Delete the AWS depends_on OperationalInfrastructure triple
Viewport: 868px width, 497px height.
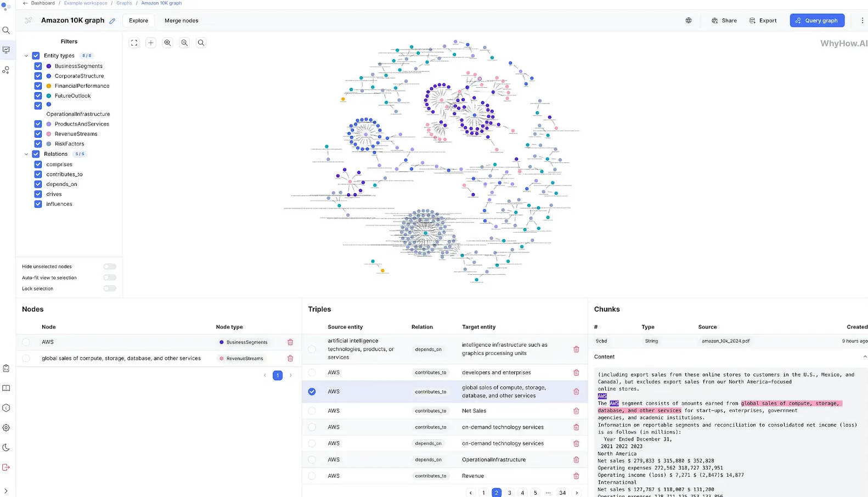point(576,460)
